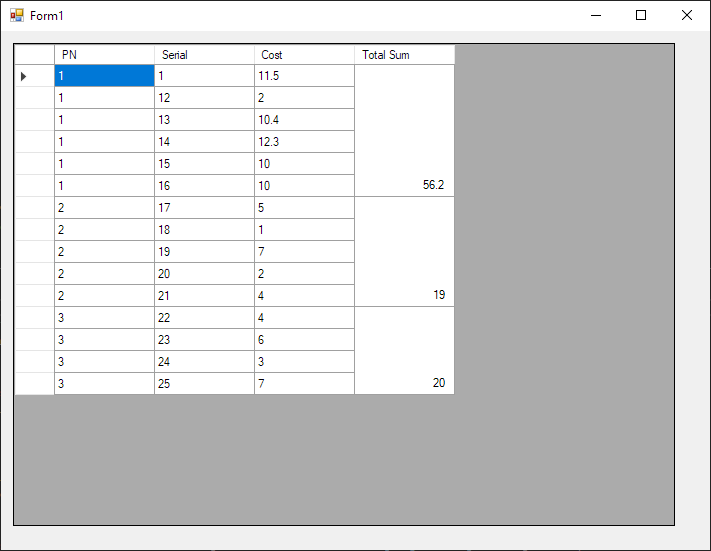Click Serial cell with value 1
Image resolution: width=711 pixels, height=551 pixels.
click(205, 76)
